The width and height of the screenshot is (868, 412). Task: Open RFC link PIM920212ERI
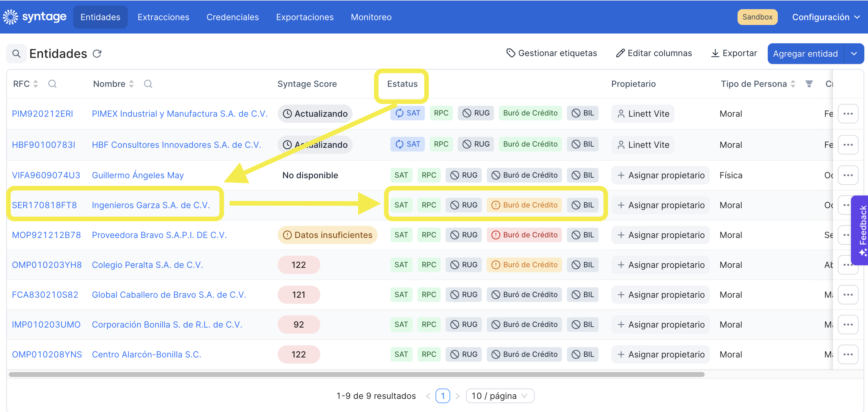tap(42, 114)
